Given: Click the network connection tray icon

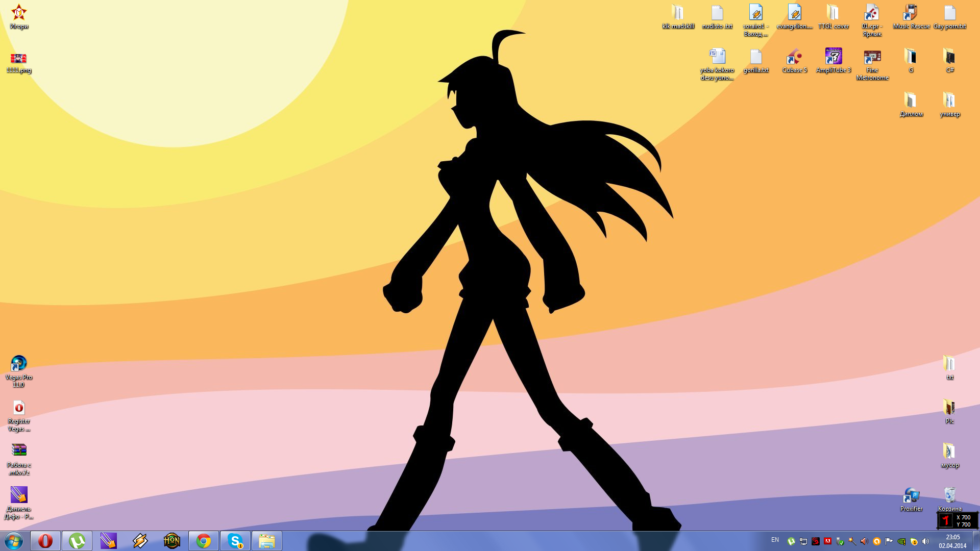Looking at the screenshot, I should click(x=803, y=541).
